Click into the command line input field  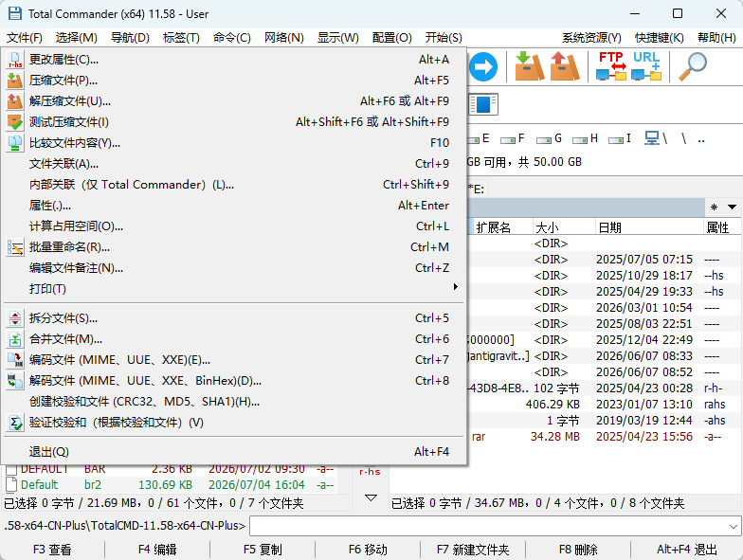coord(489,527)
